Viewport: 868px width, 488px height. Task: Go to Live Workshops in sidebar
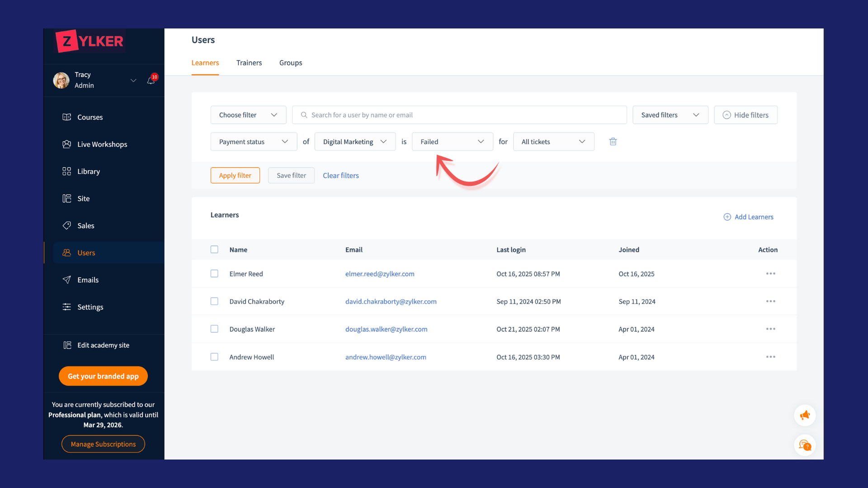coord(102,144)
